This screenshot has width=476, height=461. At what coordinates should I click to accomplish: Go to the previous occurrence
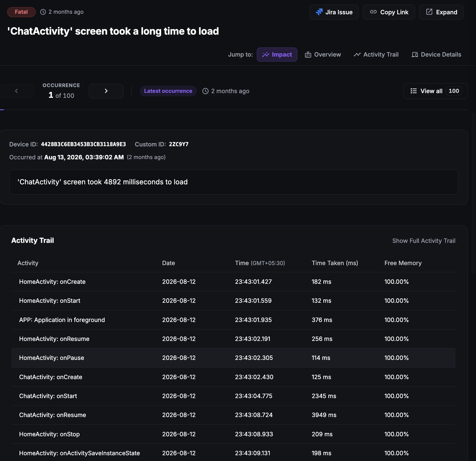point(16,91)
